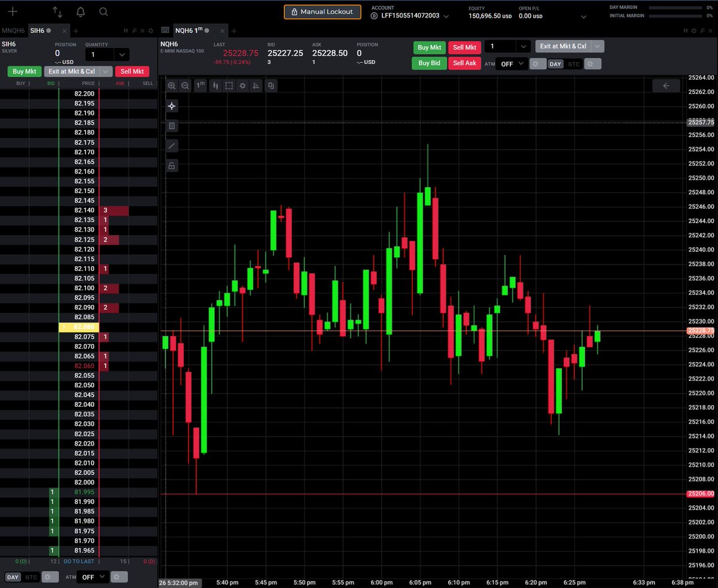718x588 pixels.
Task: Select the trend line drawing tool
Action: tap(172, 145)
